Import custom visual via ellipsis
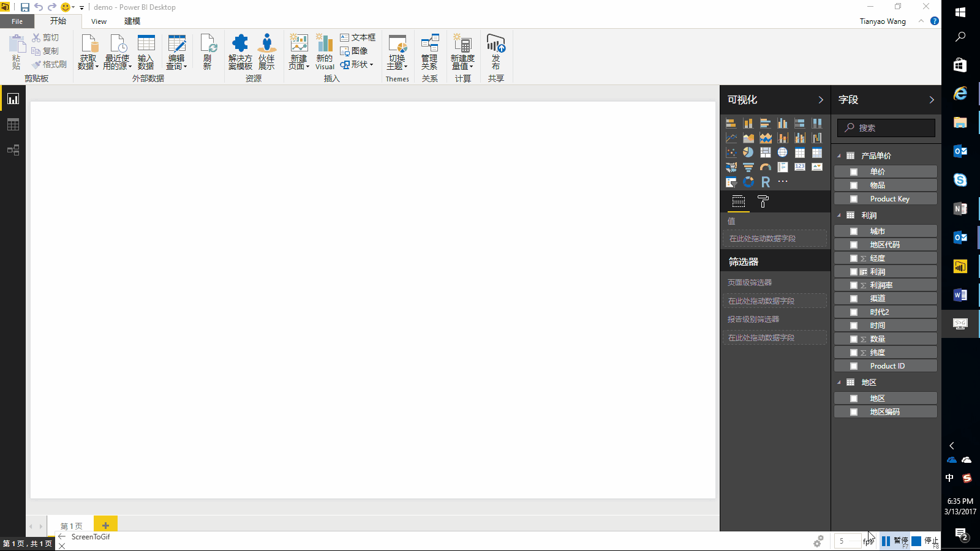This screenshot has width=980, height=551. 783,182
